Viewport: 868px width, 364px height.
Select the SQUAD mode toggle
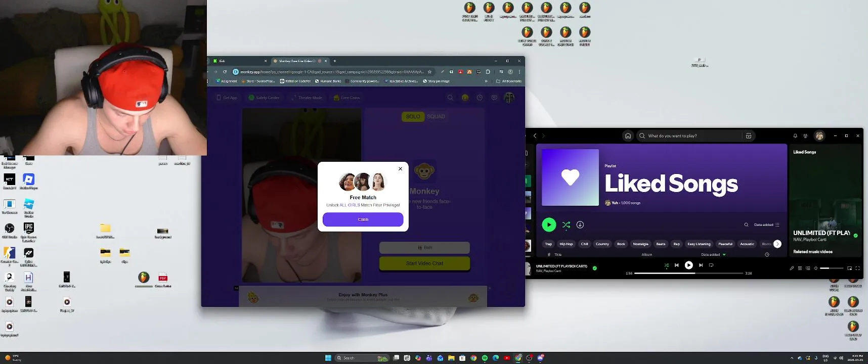(436, 116)
